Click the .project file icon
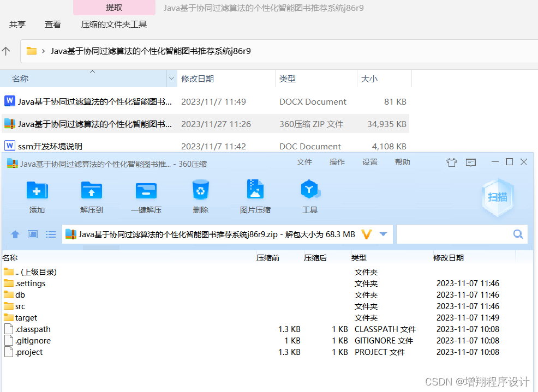The height and width of the screenshot is (392, 538). pyautogui.click(x=9, y=352)
